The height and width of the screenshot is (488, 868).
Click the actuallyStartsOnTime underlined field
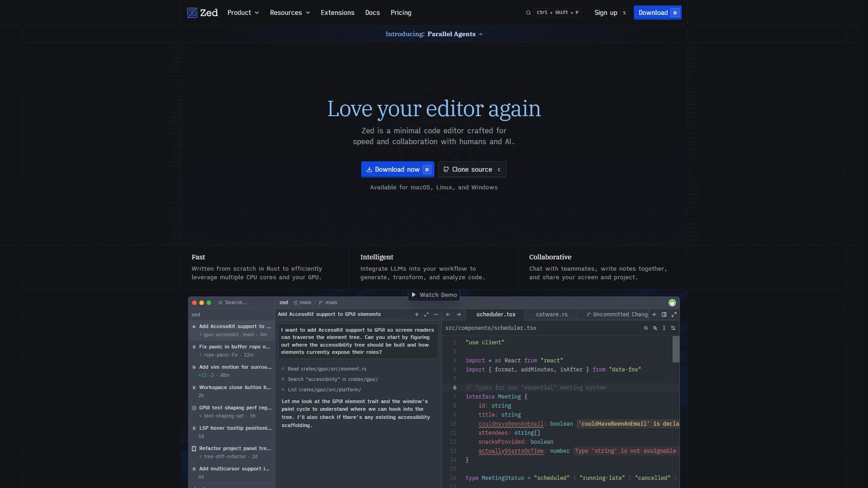click(511, 451)
